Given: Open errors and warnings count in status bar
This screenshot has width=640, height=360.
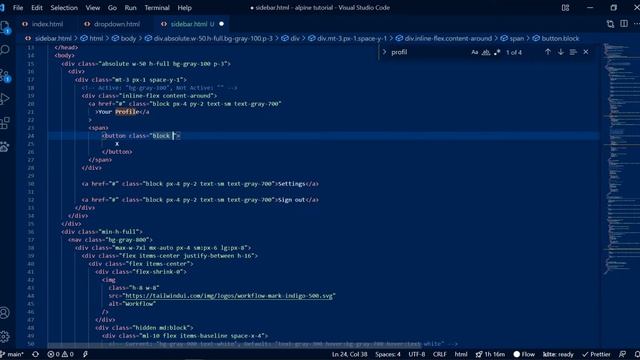Looking at the screenshot, I should pyautogui.click(x=60, y=354).
